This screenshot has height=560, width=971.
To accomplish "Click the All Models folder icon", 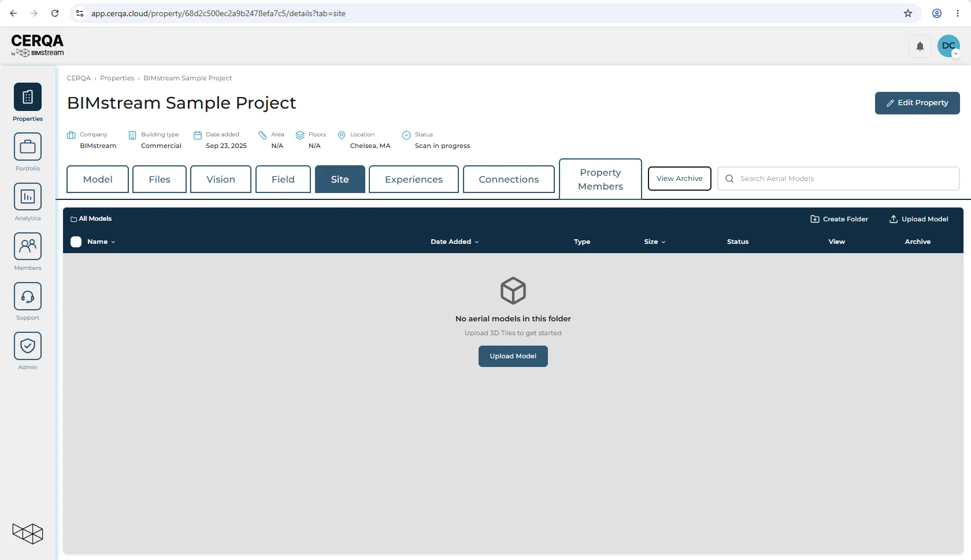I will [73, 219].
